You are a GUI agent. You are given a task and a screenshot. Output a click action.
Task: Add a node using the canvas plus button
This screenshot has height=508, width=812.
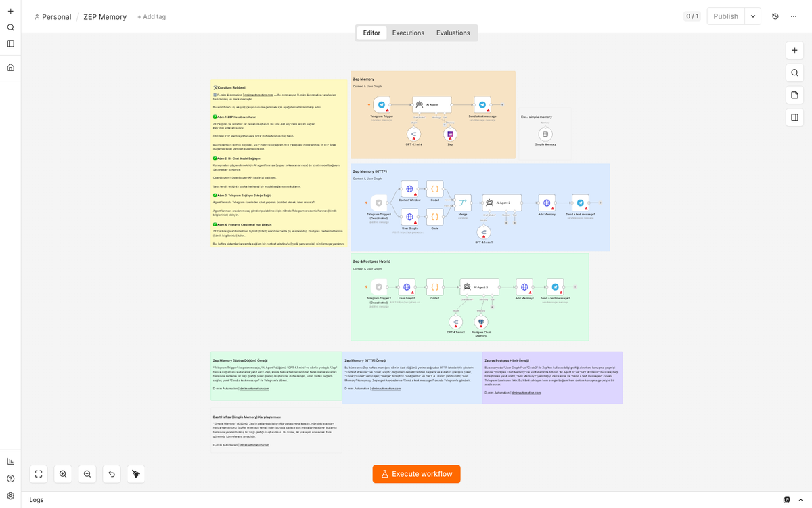coord(795,50)
